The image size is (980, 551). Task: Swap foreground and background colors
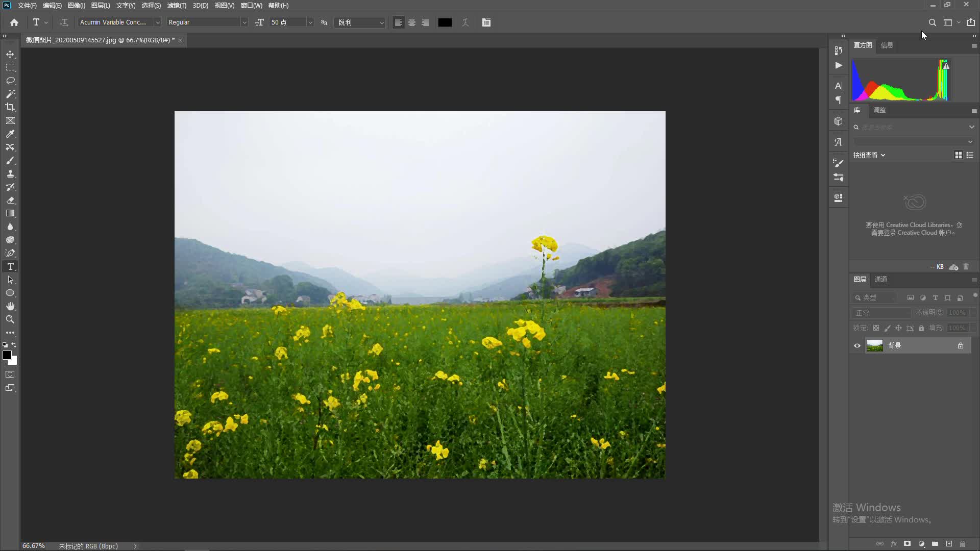14,345
